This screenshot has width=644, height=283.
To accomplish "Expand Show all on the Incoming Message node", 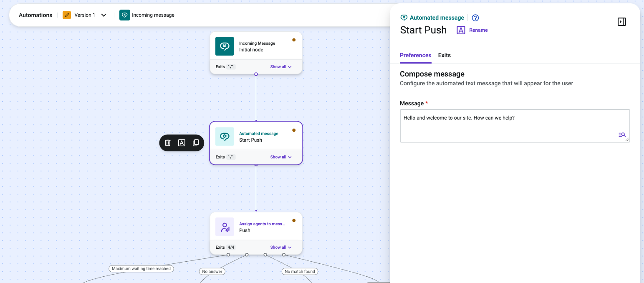I will [281, 67].
